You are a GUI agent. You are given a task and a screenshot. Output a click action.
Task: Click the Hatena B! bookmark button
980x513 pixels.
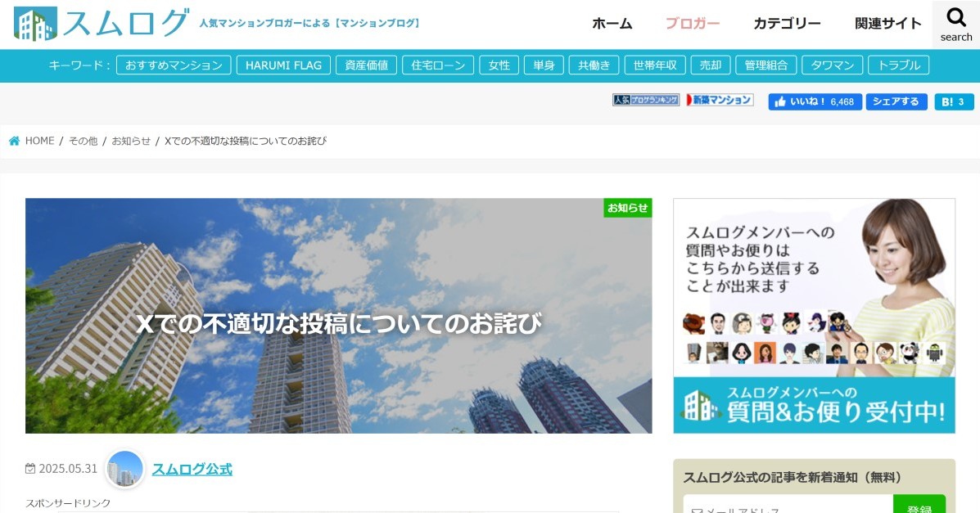click(x=954, y=101)
